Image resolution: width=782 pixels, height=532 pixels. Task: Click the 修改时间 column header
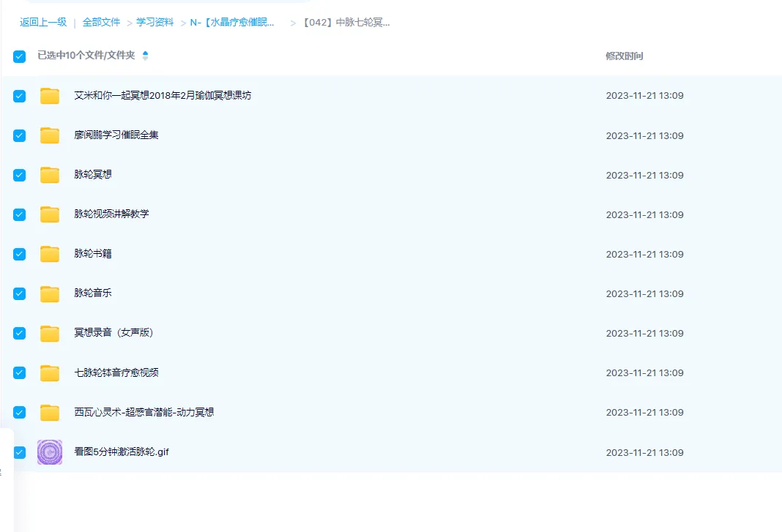tap(625, 56)
